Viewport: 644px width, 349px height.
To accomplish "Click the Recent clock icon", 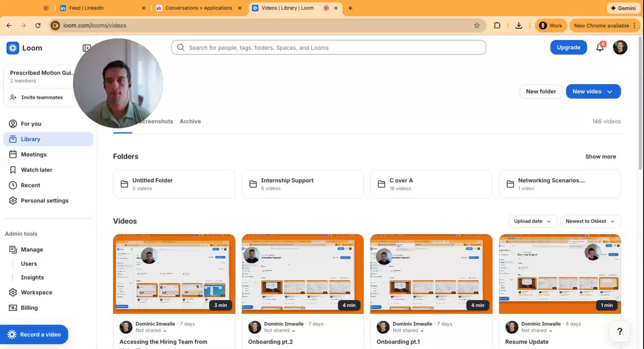I will [x=13, y=185].
